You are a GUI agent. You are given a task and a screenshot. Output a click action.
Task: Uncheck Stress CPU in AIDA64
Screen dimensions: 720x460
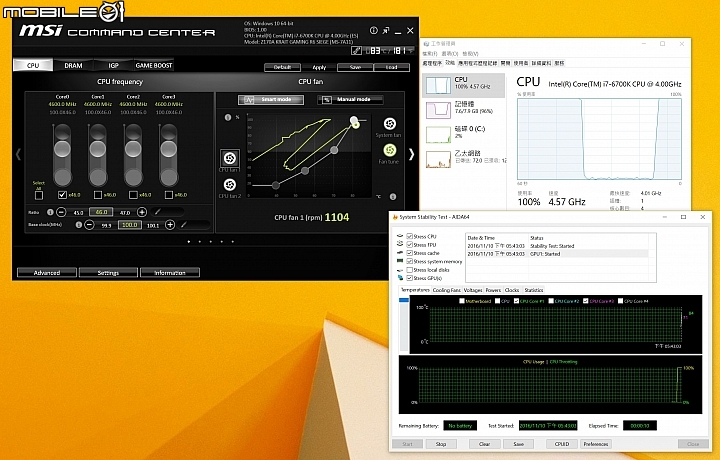(x=410, y=236)
